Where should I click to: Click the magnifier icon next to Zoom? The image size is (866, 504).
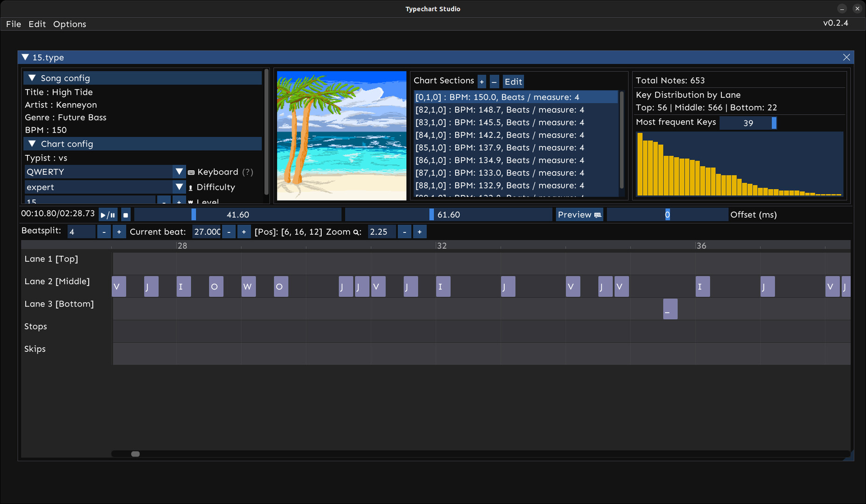(357, 231)
